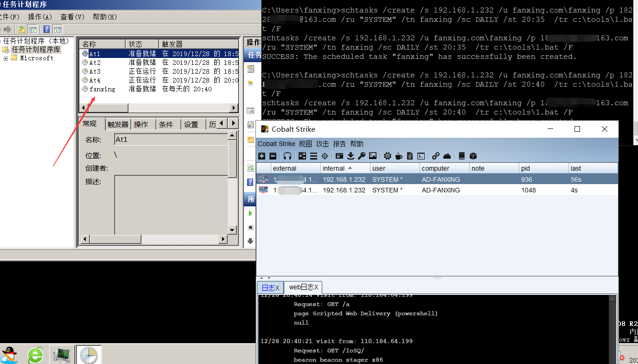Open the 视图 menu
Screen dimensions: 638x364
pos(306,144)
